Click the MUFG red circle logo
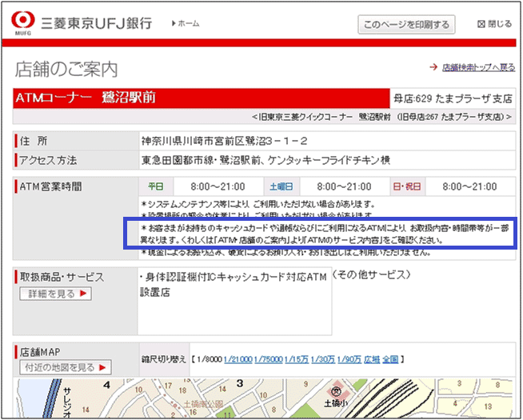Viewport: 523px width, 420px height. pos(24,19)
